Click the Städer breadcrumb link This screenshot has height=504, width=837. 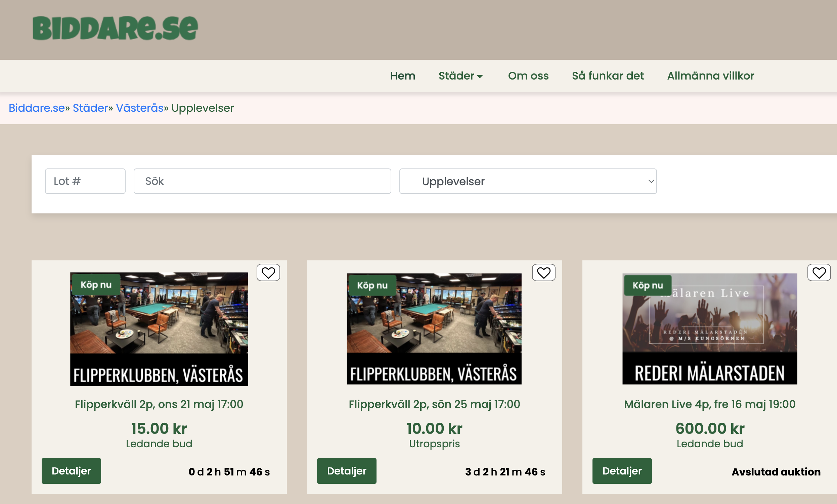coord(90,108)
